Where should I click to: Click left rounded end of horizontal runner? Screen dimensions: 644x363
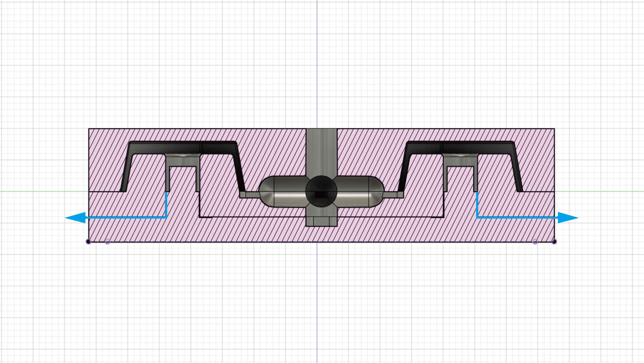[x=266, y=191]
